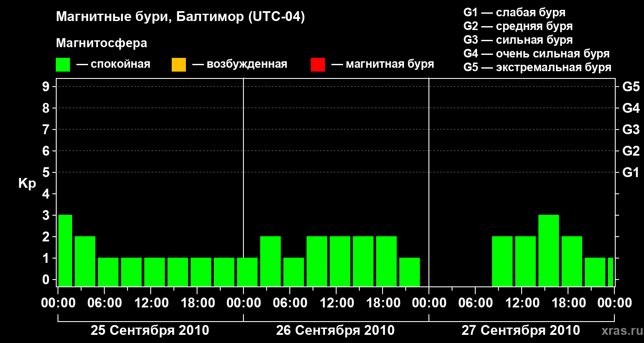Click 'G2 — средняя буря' legend line

tap(518, 26)
